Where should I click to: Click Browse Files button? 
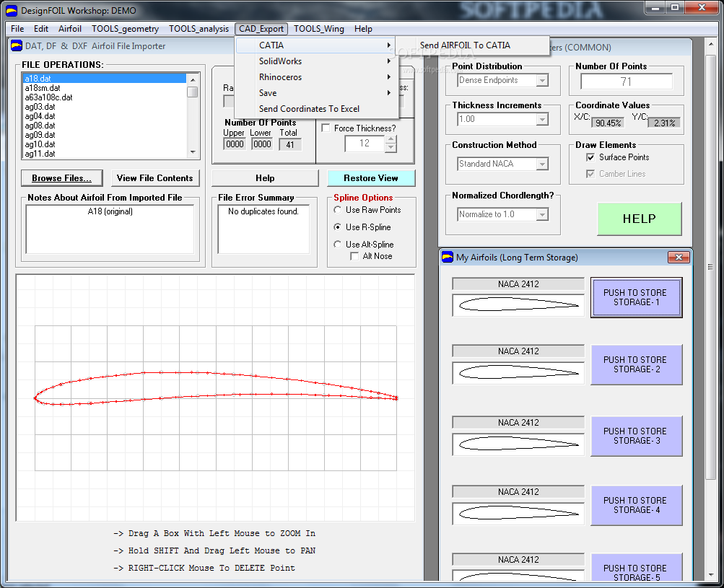coord(61,178)
